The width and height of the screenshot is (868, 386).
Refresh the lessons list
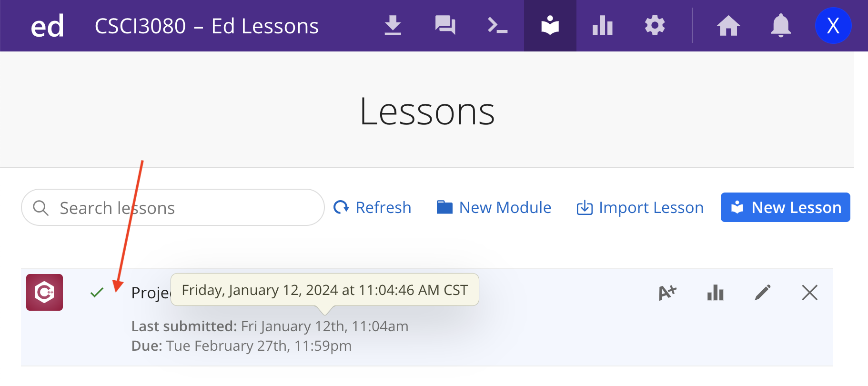(x=373, y=208)
